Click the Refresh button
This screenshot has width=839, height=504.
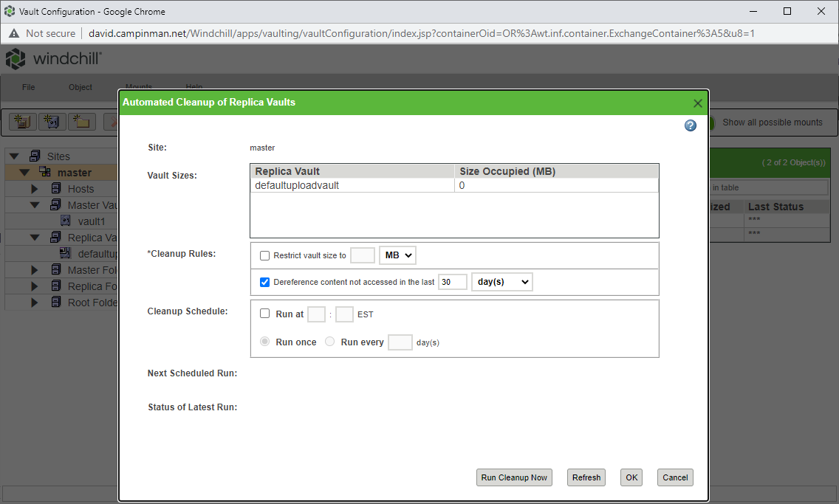[x=586, y=477]
